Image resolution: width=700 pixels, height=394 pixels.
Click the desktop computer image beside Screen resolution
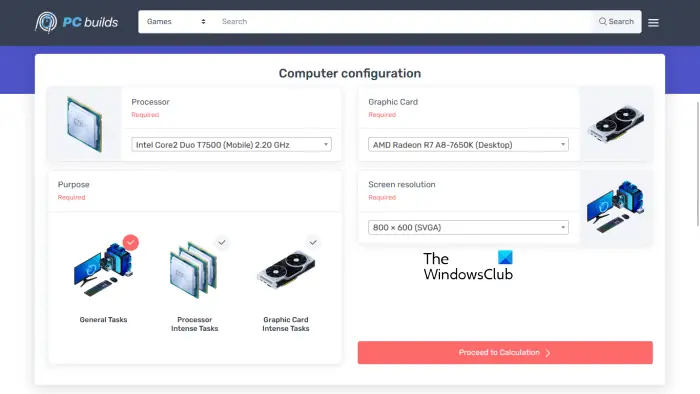pos(616,207)
